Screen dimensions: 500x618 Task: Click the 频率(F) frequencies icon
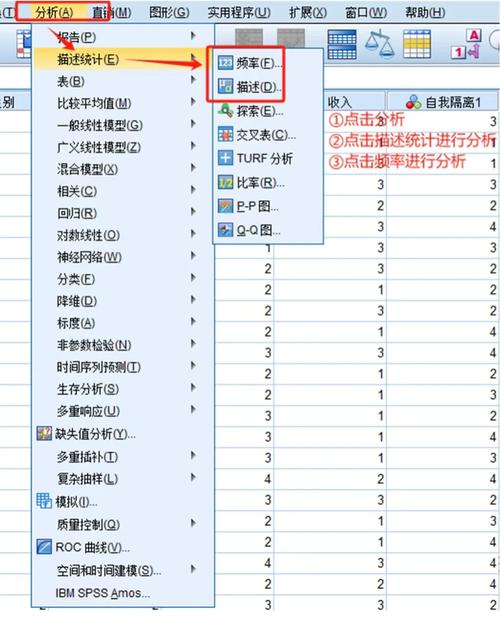pos(225,63)
